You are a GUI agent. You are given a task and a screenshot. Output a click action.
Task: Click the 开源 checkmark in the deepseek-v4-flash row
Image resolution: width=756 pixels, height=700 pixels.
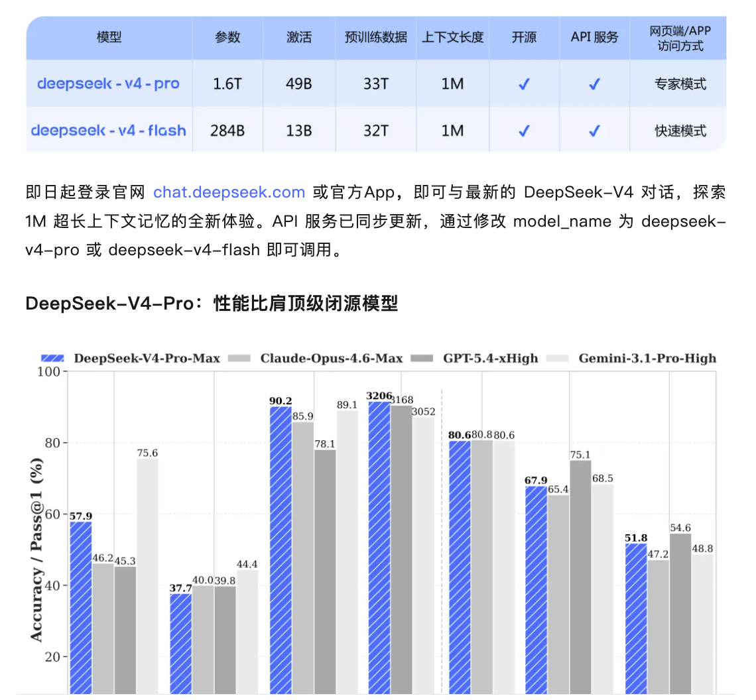pos(524,131)
